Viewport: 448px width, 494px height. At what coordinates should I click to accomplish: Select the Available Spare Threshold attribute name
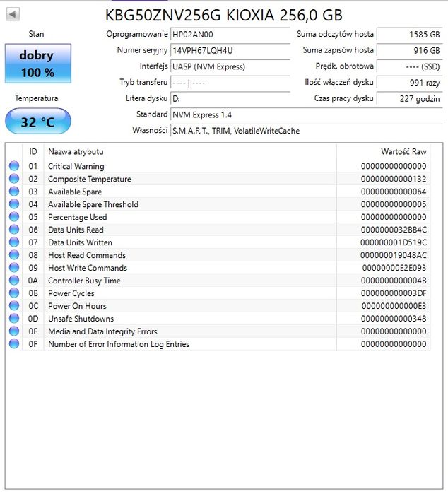93,204
